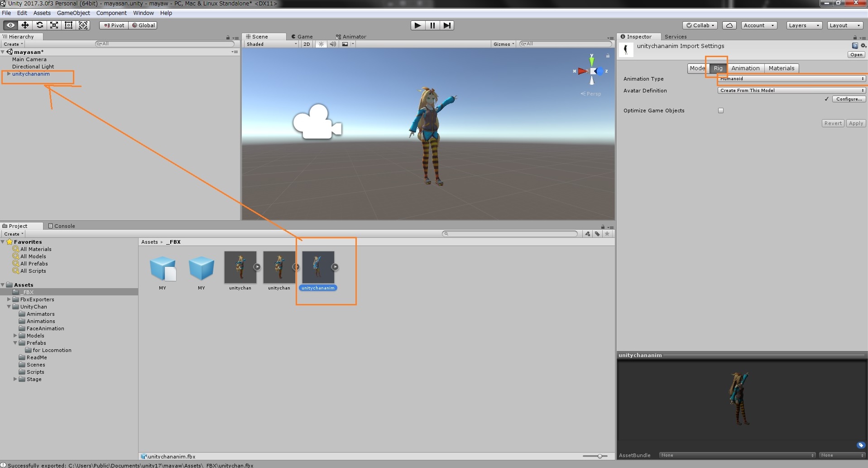Select the Move tool

25,25
